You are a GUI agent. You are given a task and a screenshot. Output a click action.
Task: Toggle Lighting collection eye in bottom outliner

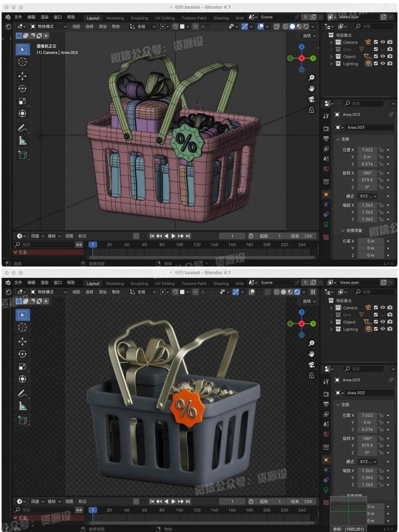[383, 329]
